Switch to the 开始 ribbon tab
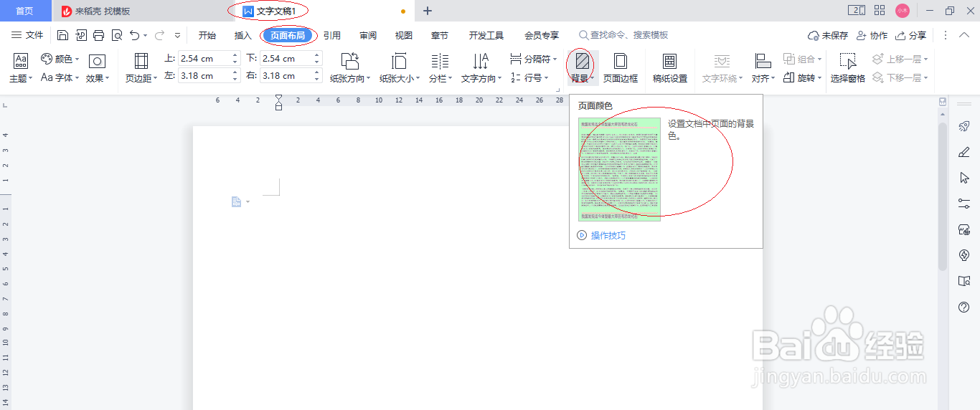This screenshot has width=980, height=410. pyautogui.click(x=207, y=35)
